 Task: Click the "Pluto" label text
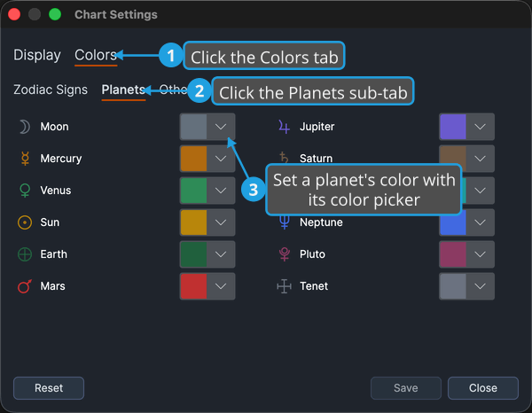click(x=312, y=254)
